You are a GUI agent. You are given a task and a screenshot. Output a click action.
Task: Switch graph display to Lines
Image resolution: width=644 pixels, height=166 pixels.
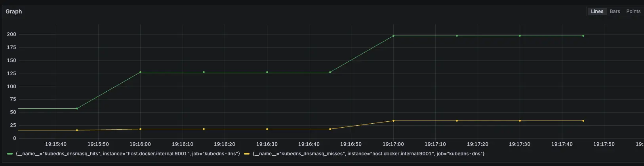pos(597,11)
